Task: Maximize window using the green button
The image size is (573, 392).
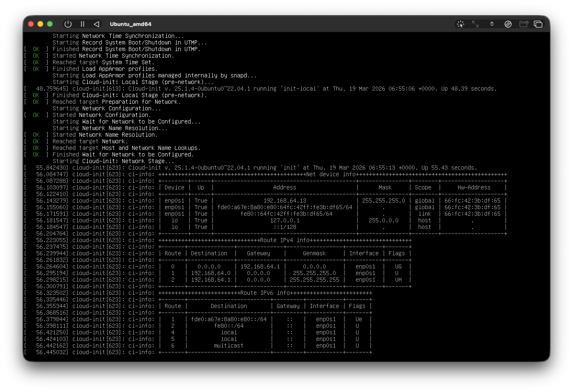Action: [50, 24]
